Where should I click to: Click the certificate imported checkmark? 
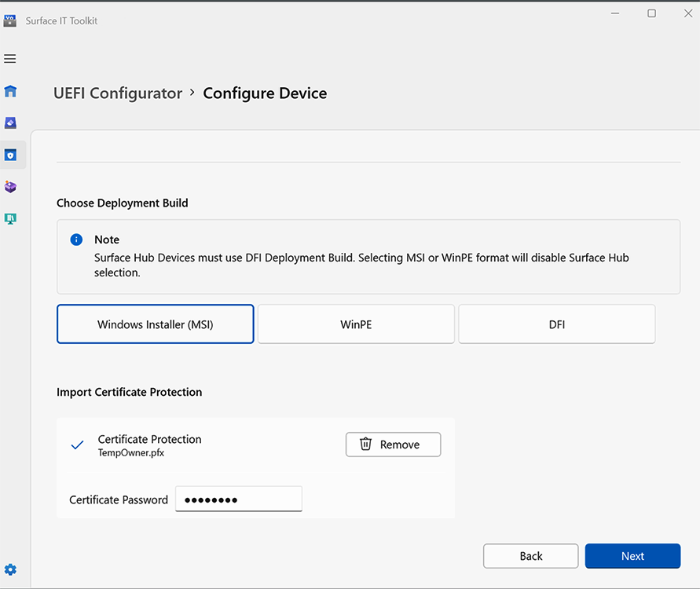pyautogui.click(x=76, y=444)
